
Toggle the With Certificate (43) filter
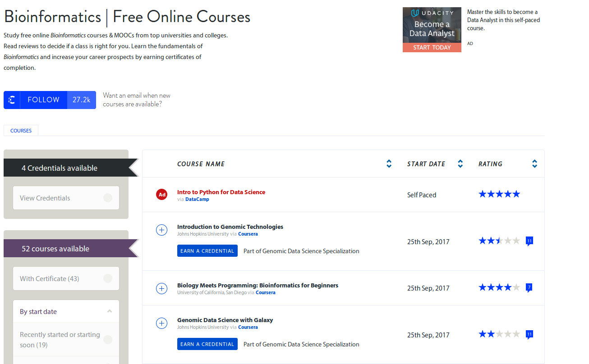(66, 278)
